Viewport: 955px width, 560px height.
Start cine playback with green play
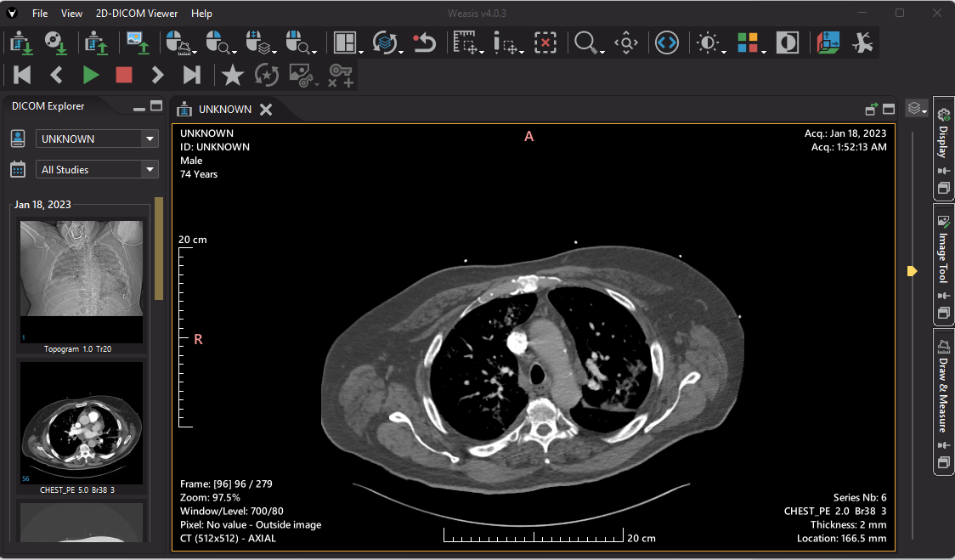coord(91,75)
